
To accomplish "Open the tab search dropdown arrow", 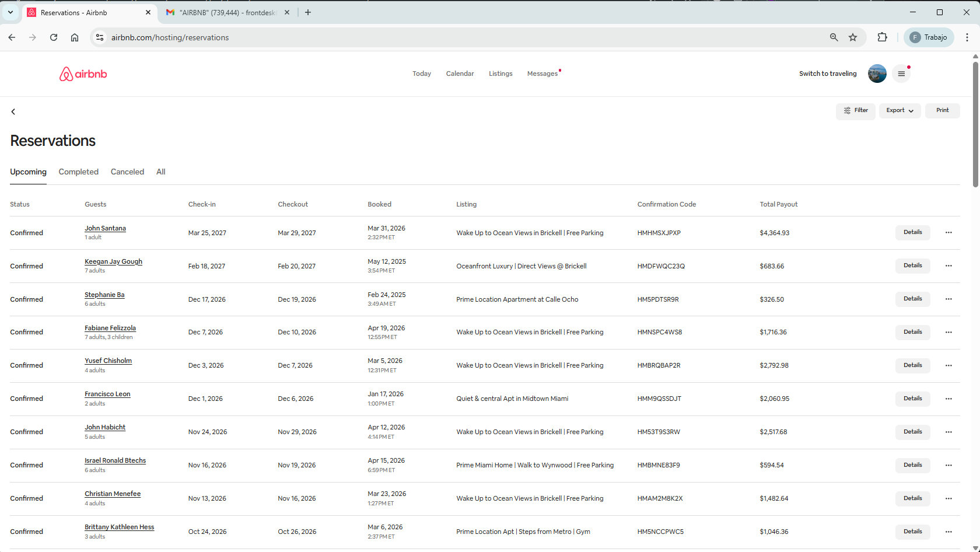I will 10,12.
